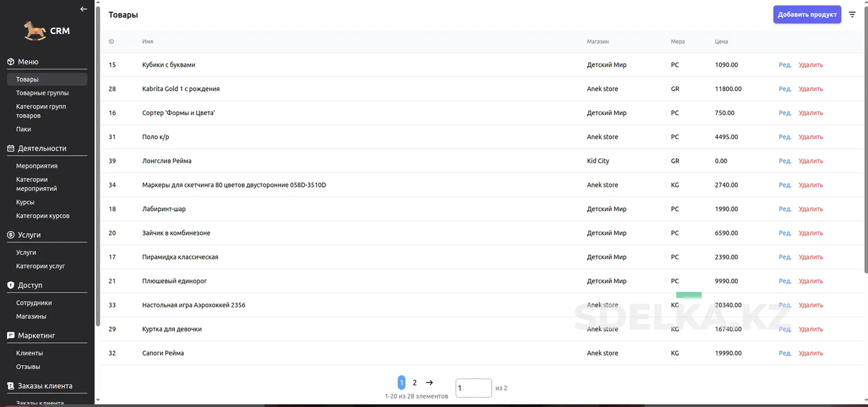Delete Зайчик в комбинезоне row
The height and width of the screenshot is (407, 868).
point(810,233)
